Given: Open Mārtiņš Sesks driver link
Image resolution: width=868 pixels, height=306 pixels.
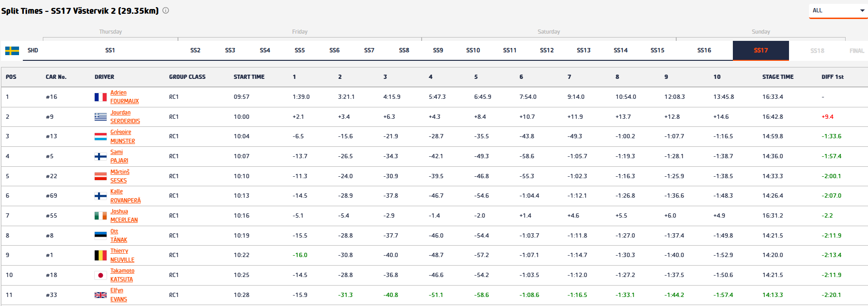Looking at the screenshot, I should (x=120, y=176).
